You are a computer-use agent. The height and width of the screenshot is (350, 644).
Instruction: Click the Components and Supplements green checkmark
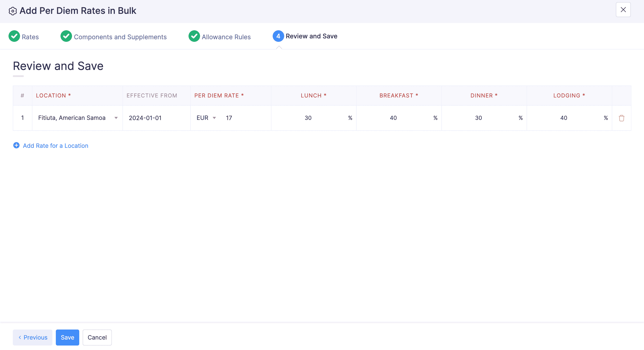pos(66,36)
